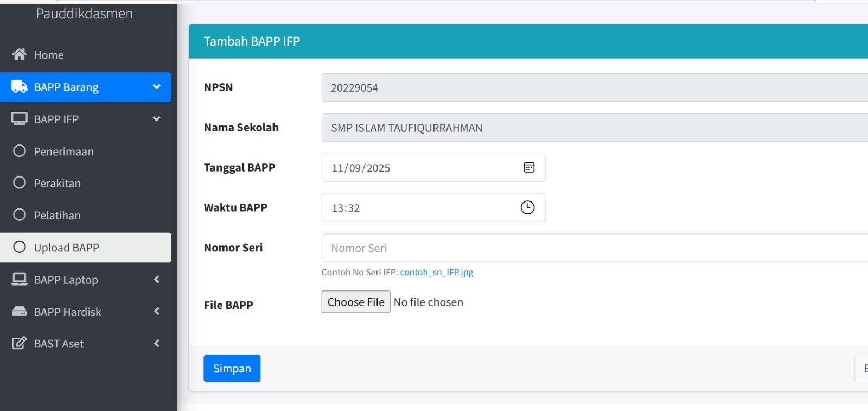Viewport: 868px width, 411px height.
Task: Collapse the BAPP IFP submenu chevron
Action: tap(157, 119)
